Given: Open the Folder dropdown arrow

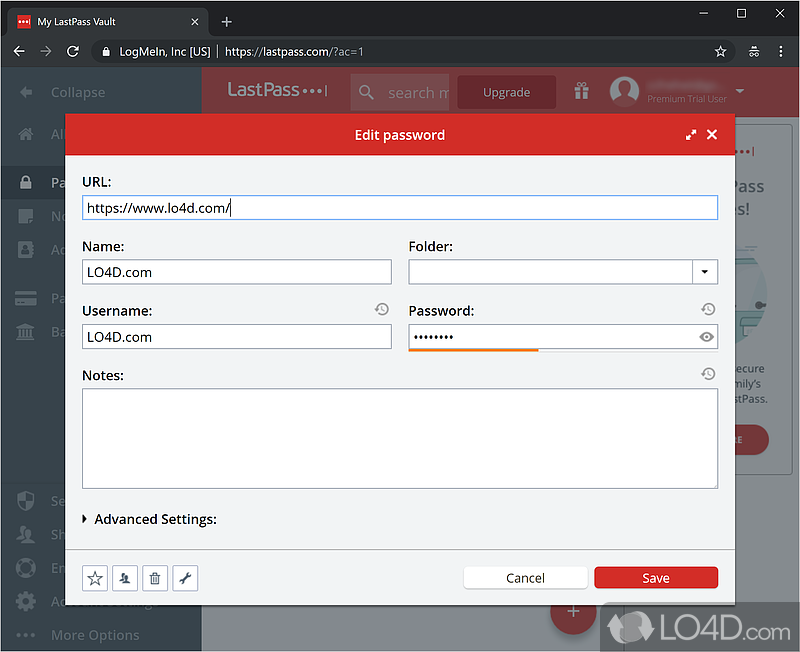Looking at the screenshot, I should pos(705,272).
